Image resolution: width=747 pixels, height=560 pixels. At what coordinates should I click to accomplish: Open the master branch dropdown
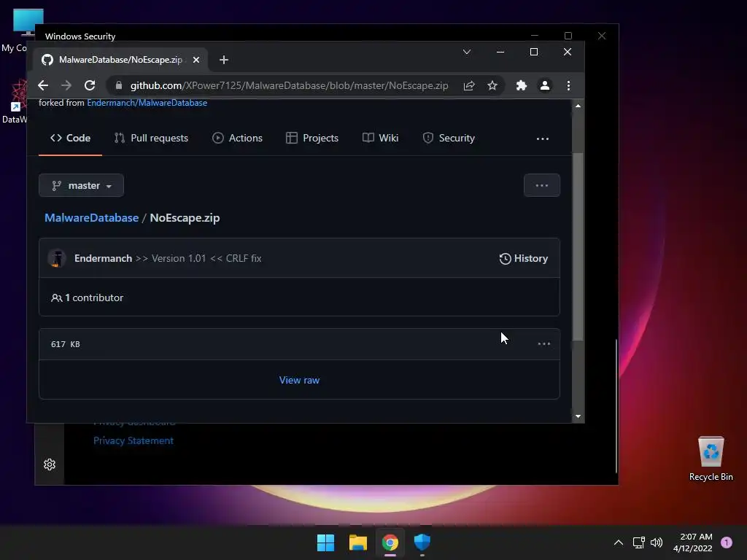[82, 185]
